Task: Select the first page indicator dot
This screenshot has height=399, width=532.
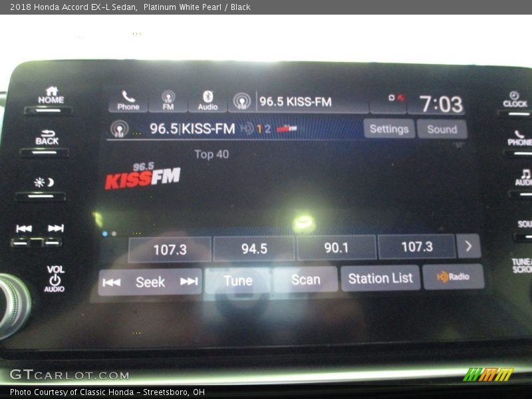Action: click(x=105, y=234)
